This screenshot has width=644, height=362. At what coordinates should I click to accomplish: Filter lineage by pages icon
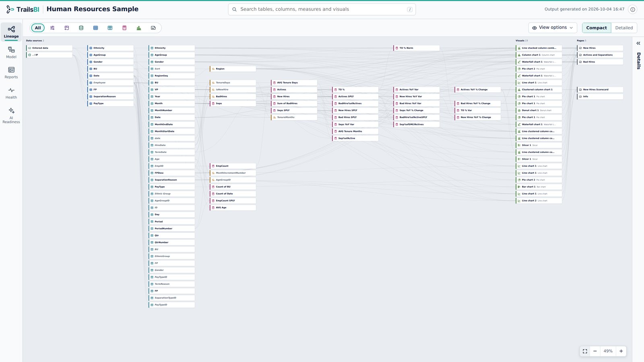click(153, 28)
